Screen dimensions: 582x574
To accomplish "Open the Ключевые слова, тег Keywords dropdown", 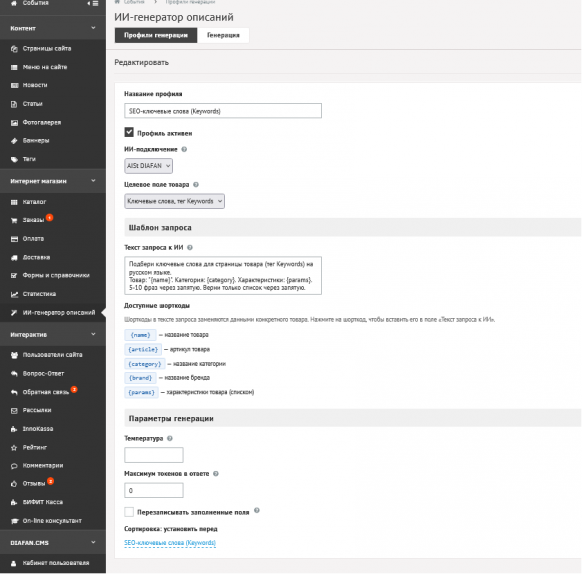I will tap(174, 201).
